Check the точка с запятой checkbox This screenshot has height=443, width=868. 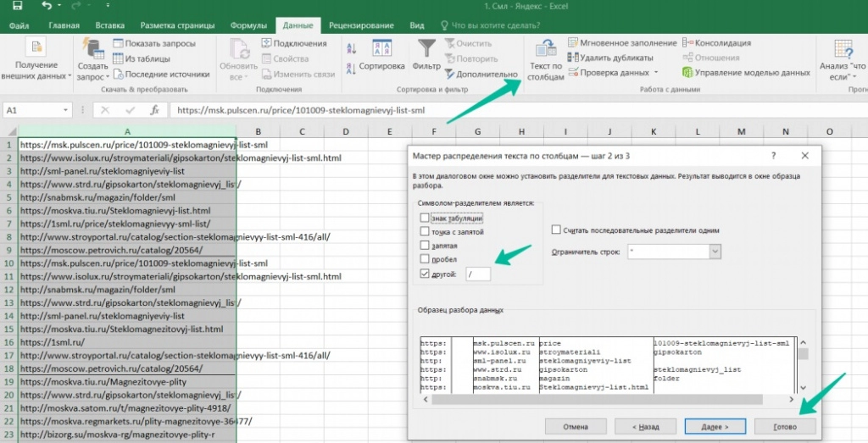pyautogui.click(x=425, y=232)
